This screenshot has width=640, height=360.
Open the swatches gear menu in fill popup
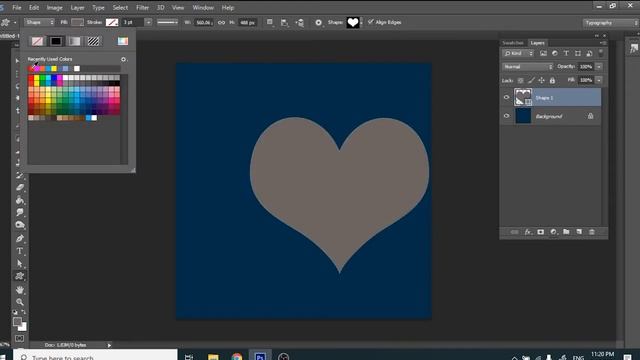[x=123, y=59]
